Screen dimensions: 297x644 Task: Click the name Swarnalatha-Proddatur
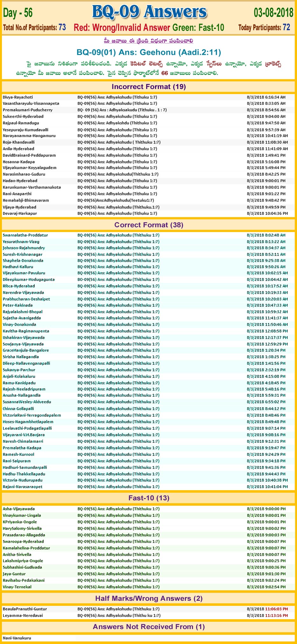click(x=25, y=235)
